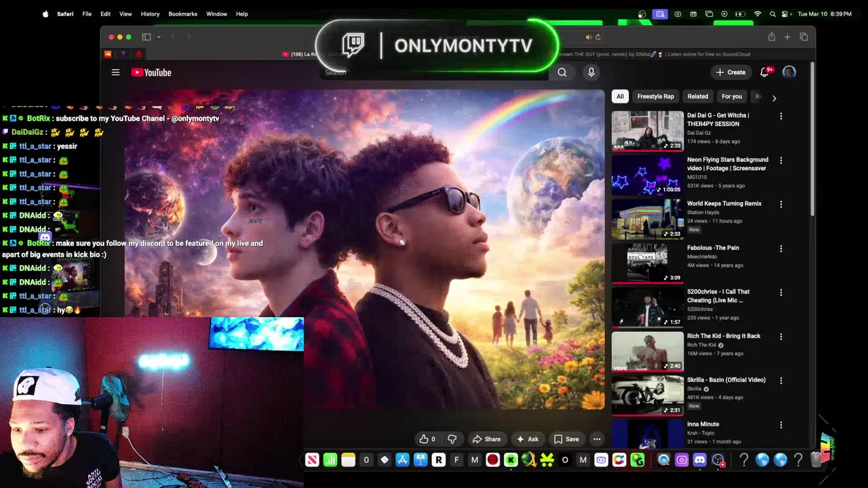Dislike the video with thumbs down
The height and width of the screenshot is (488, 868).
[452, 439]
